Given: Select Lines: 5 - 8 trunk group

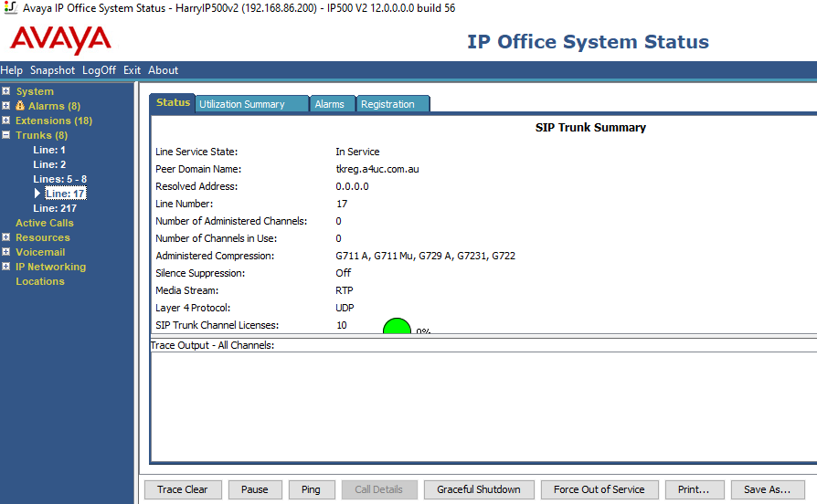Looking at the screenshot, I should [x=60, y=179].
